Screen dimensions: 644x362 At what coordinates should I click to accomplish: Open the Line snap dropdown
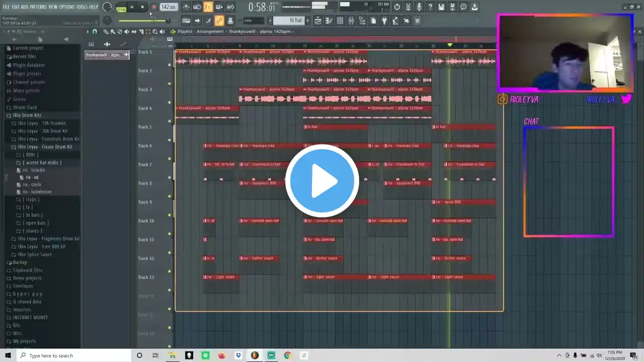pyautogui.click(x=254, y=21)
